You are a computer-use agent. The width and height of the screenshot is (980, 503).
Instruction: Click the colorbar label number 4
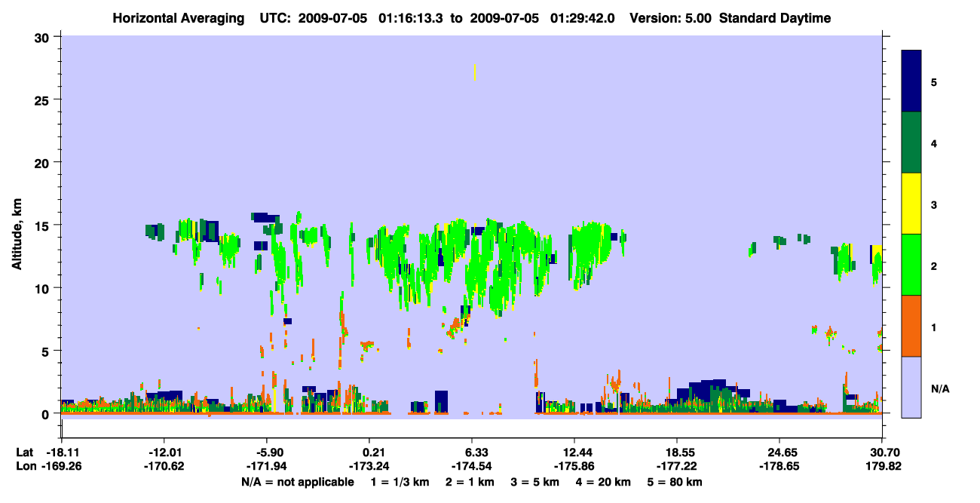[x=934, y=143]
